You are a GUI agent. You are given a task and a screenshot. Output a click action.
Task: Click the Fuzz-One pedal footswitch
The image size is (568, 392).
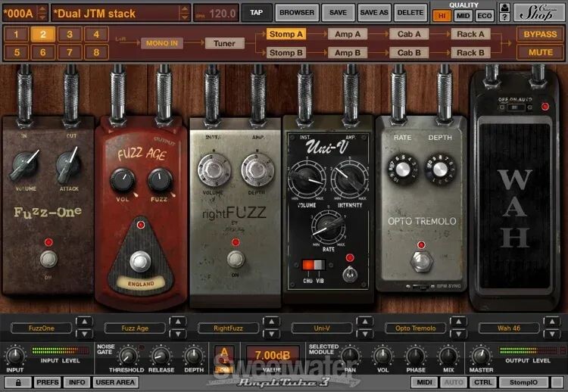tap(48, 259)
